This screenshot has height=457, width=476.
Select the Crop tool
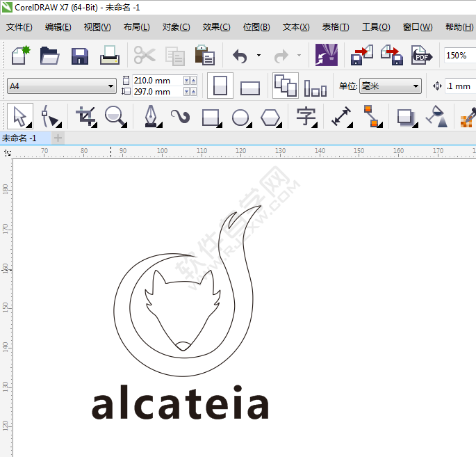86,116
